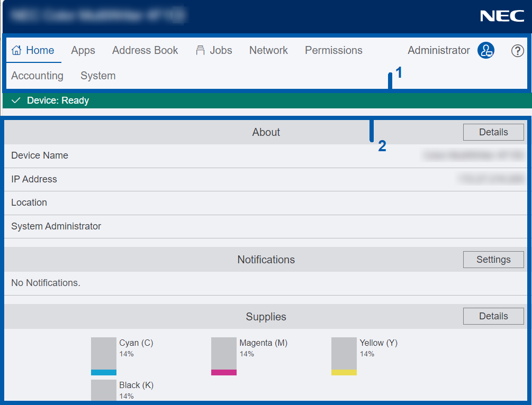This screenshot has height=405, width=532.
Task: Switch to the Address Book tab
Action: (x=145, y=50)
